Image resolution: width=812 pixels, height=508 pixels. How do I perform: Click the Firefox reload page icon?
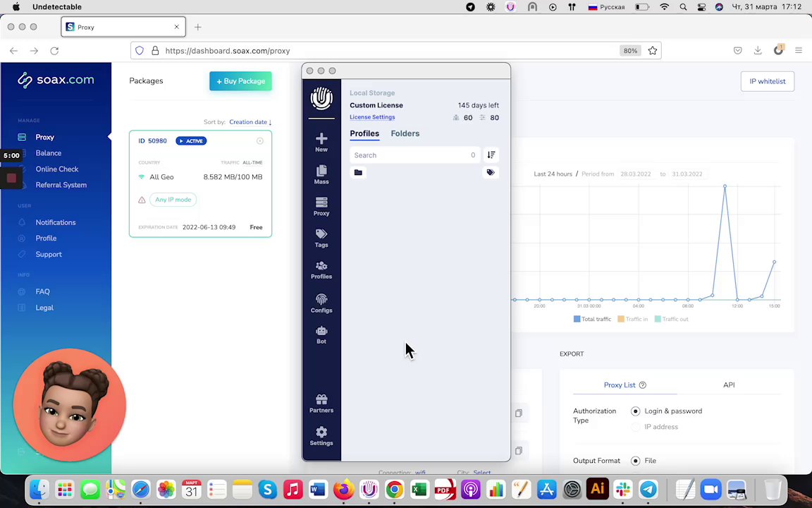(54, 51)
